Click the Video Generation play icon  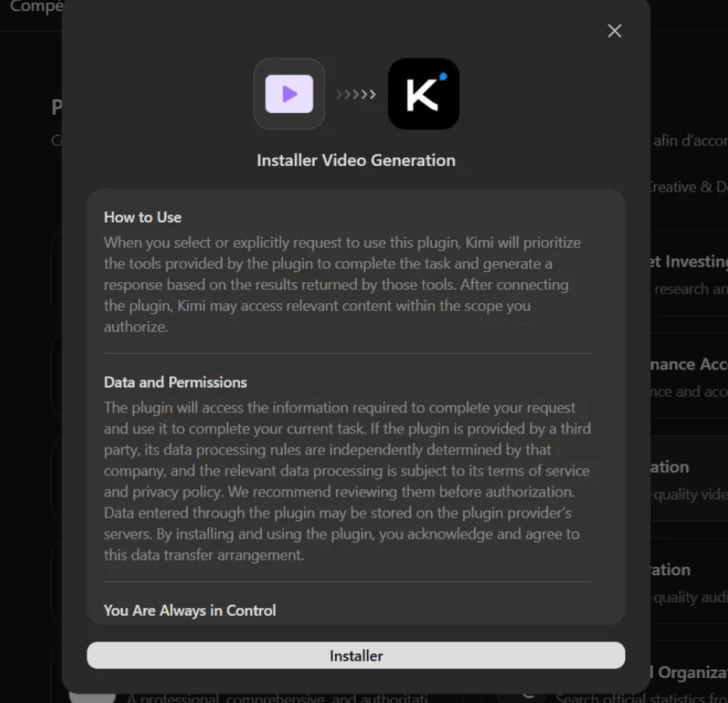click(x=289, y=94)
